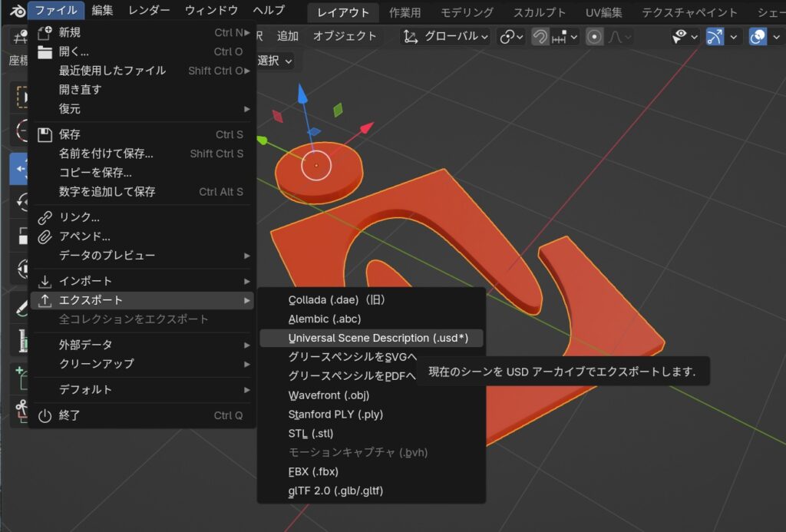Export as Alembic (.abc)
This screenshot has width=786, height=532.
(372, 319)
